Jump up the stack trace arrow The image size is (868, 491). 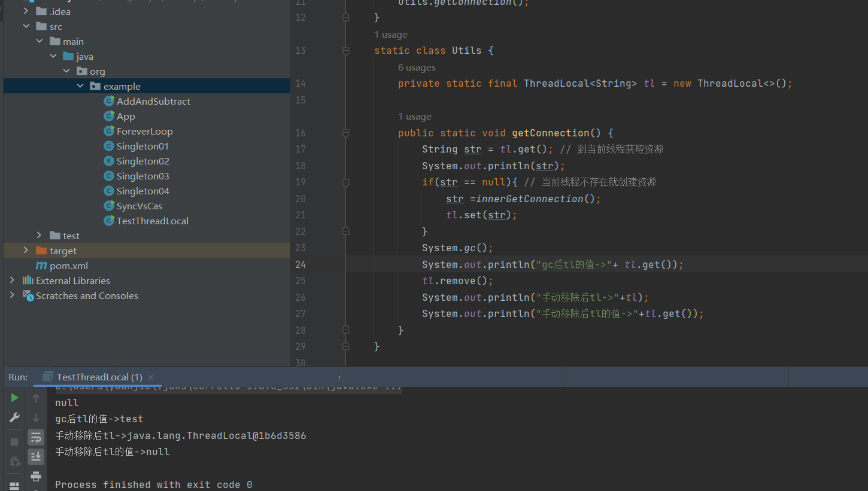click(36, 398)
